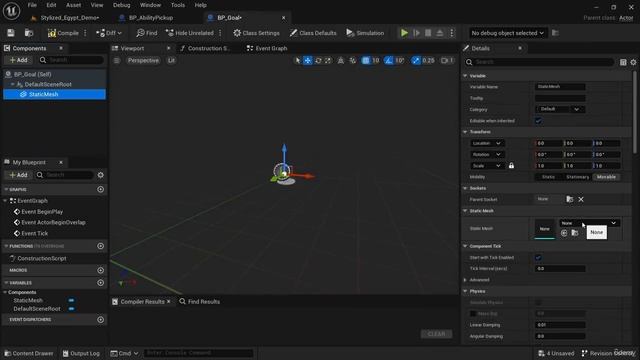Clear the Parent Socket with X icon
Image resolution: width=640 pixels, height=360 pixels.
tap(581, 199)
